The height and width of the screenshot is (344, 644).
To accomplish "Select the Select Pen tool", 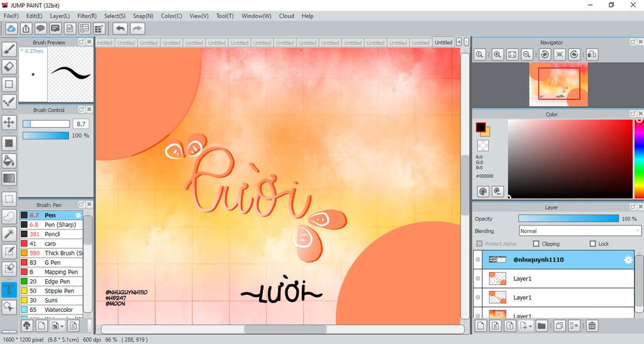I will click(x=9, y=251).
